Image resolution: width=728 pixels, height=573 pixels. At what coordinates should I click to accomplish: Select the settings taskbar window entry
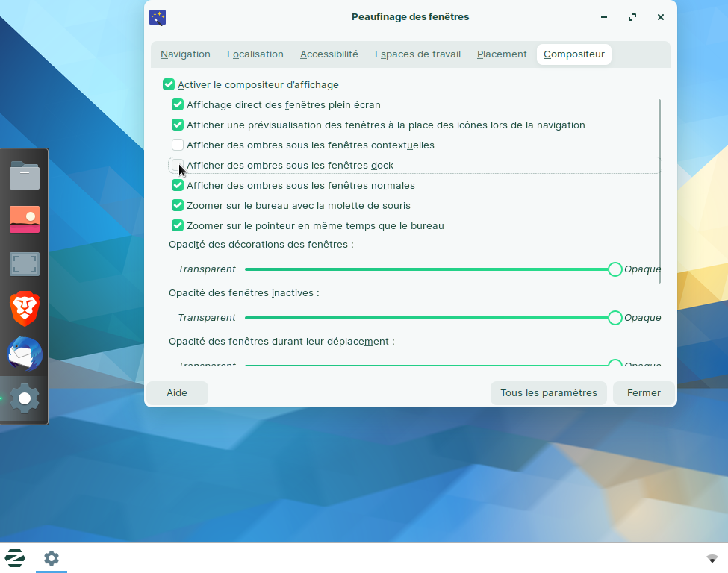tap(51, 557)
